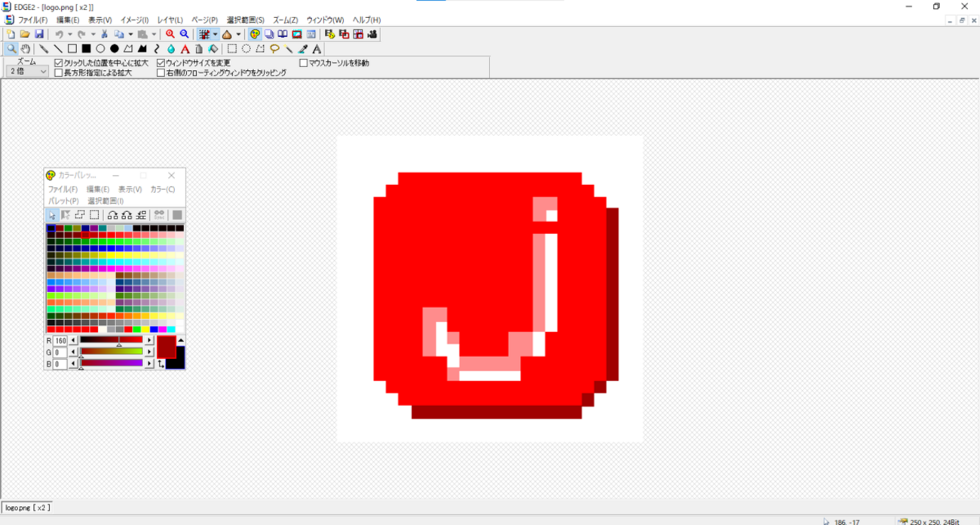
Task: Select the lasso selection tool
Action: pos(274,48)
